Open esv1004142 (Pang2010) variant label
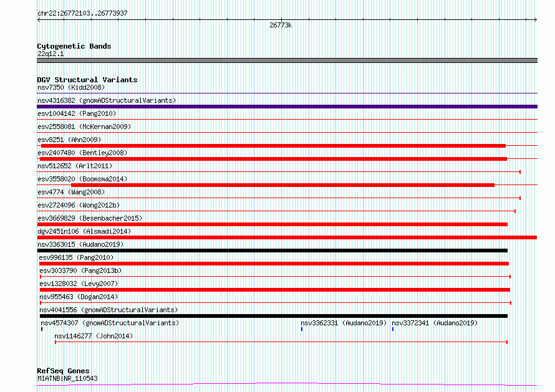555x392 pixels. pos(77,113)
